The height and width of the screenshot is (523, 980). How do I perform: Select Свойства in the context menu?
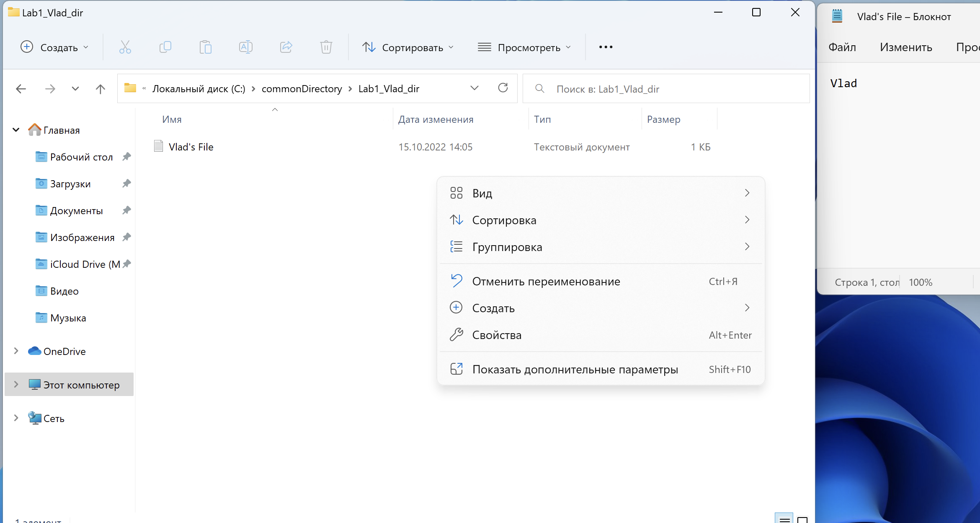[x=497, y=335]
